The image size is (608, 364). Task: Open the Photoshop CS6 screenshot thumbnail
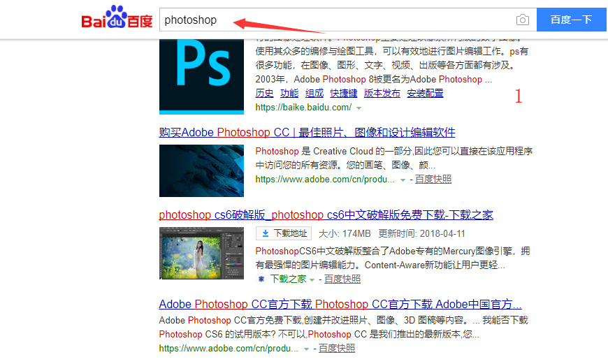pos(201,253)
